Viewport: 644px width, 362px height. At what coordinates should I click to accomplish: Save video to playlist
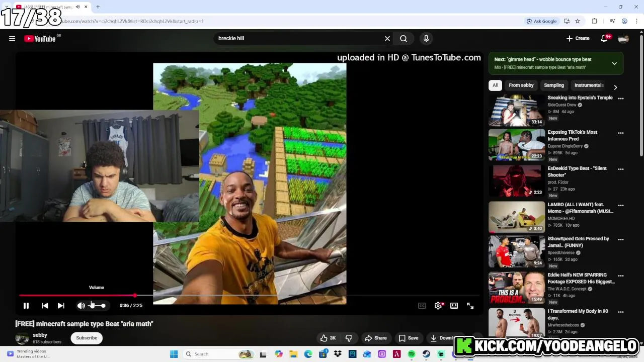tap(409, 338)
